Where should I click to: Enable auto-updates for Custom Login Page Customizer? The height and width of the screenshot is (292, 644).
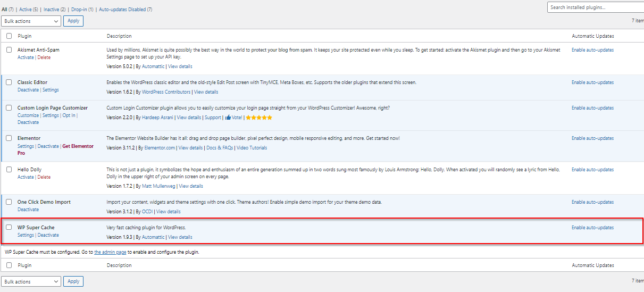pyautogui.click(x=592, y=108)
